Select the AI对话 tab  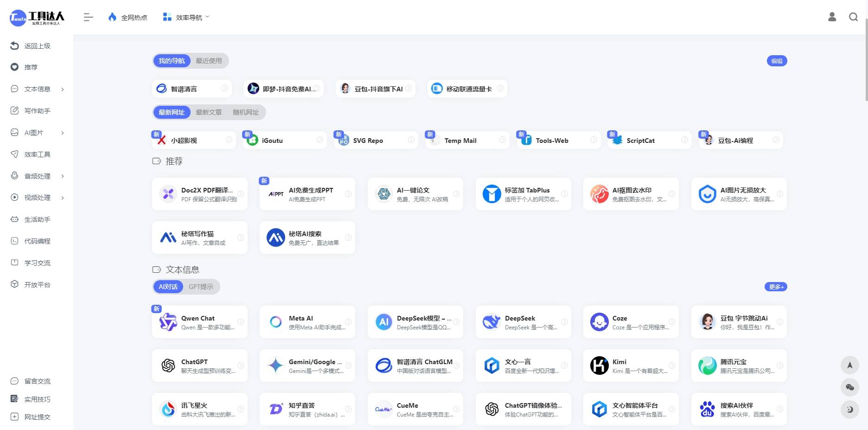168,287
